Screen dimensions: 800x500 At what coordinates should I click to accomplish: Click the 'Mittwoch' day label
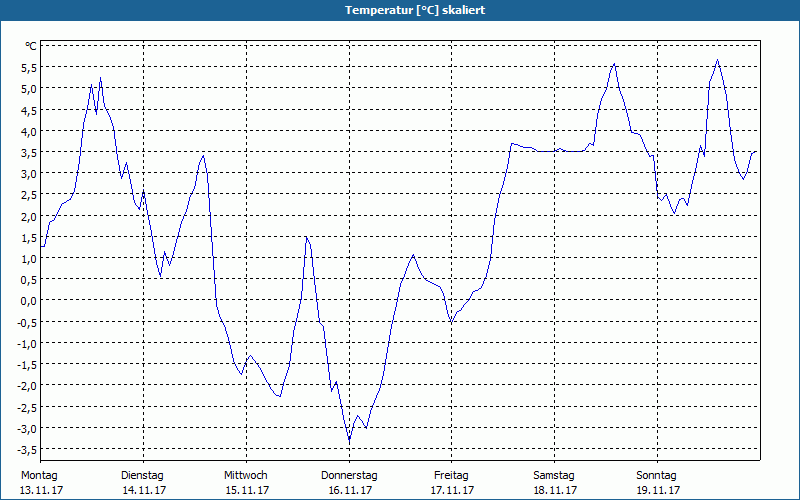coord(246,476)
